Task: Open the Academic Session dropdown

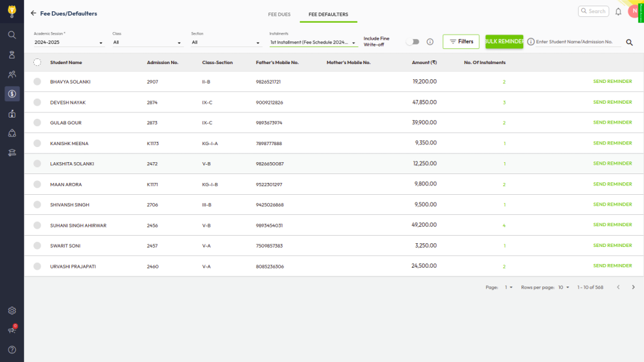Action: pyautogui.click(x=69, y=43)
